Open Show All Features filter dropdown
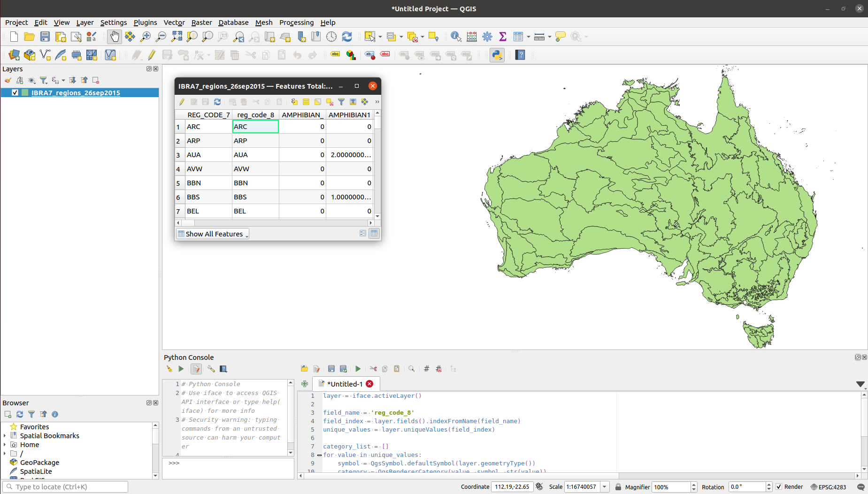The width and height of the screenshot is (868, 494). (213, 234)
